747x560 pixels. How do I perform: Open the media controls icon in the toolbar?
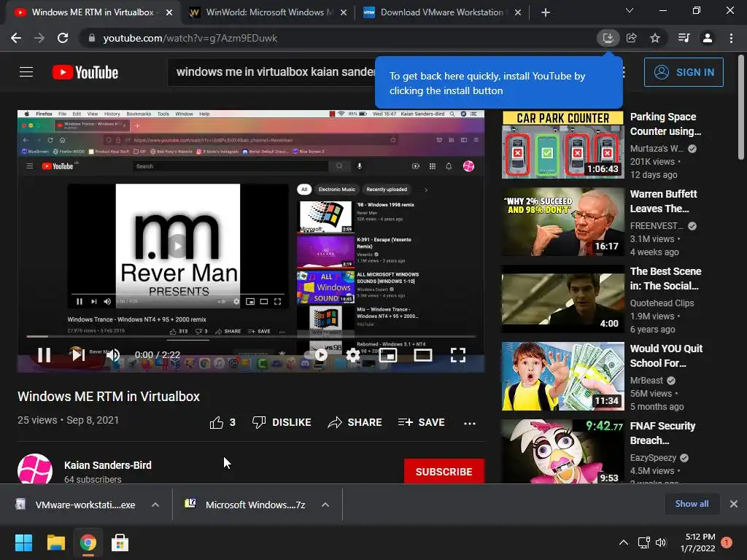tap(684, 38)
